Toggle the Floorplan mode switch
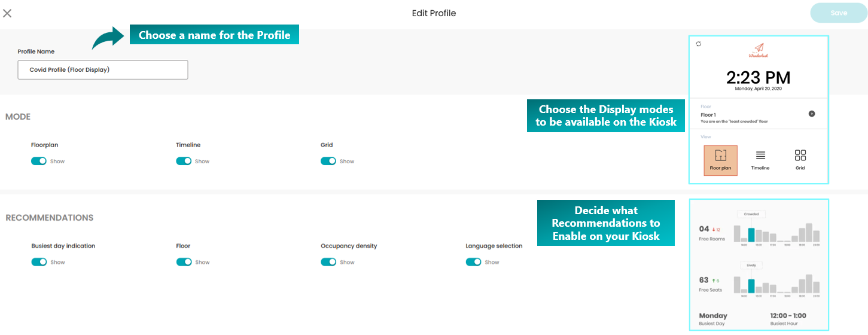 39,161
